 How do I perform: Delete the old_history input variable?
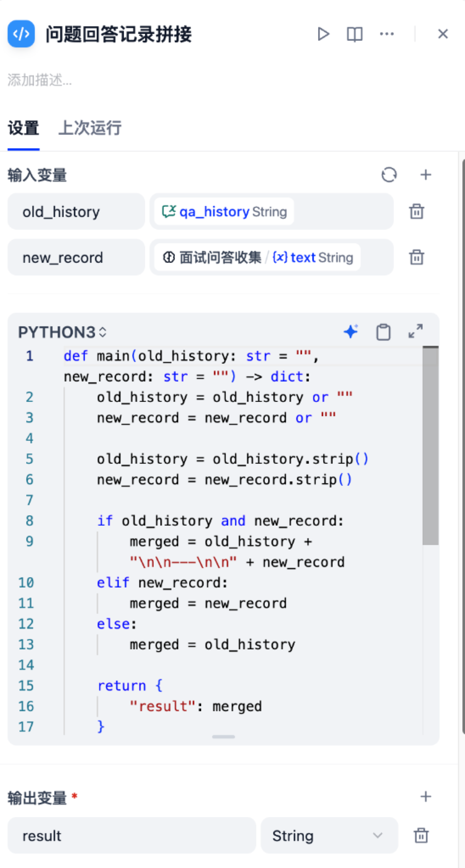[417, 211]
